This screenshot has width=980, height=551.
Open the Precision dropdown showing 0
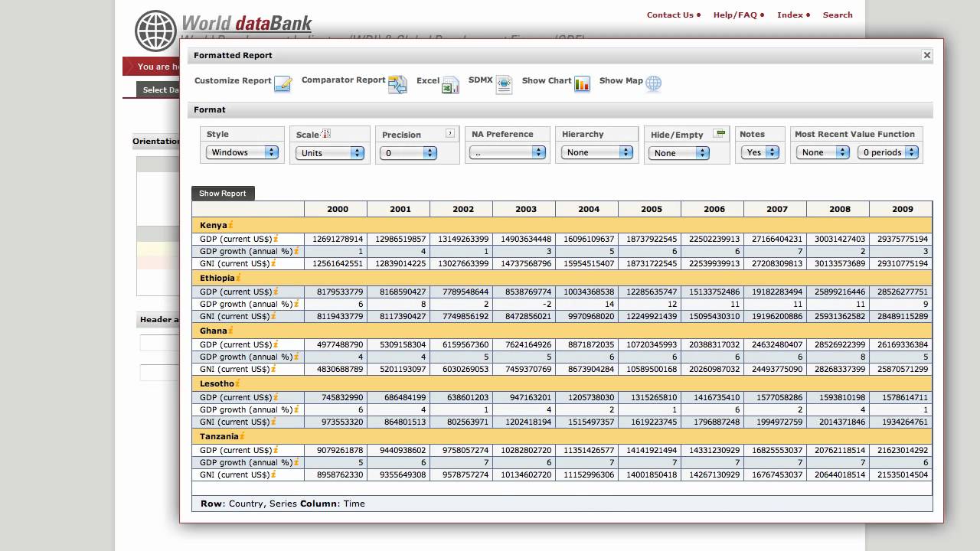(x=409, y=153)
